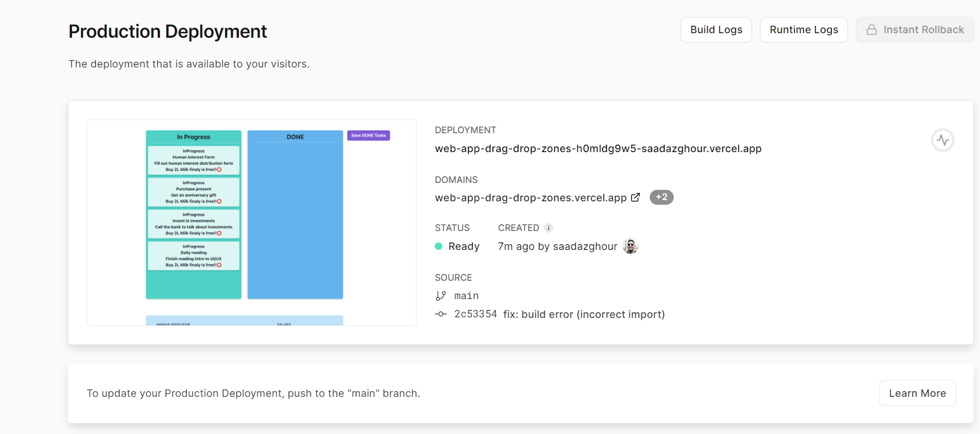Open the deployment preview thumbnail
Image resolution: width=980 pixels, height=434 pixels.
(251, 223)
